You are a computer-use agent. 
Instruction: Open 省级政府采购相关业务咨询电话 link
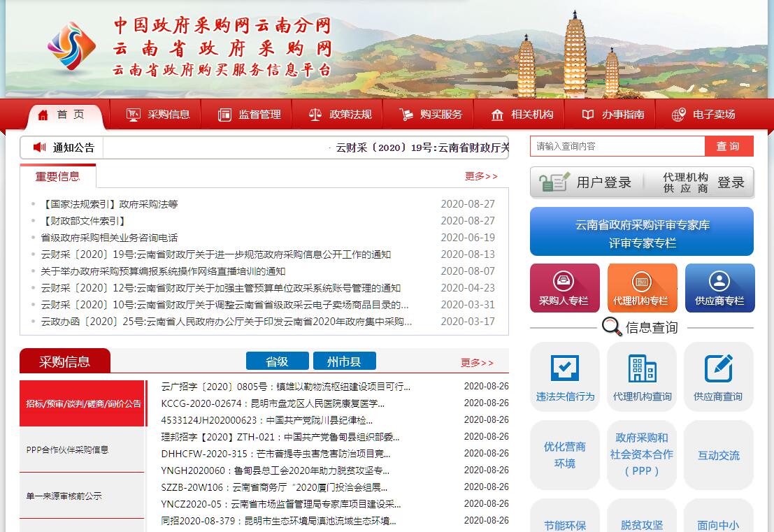coord(109,238)
